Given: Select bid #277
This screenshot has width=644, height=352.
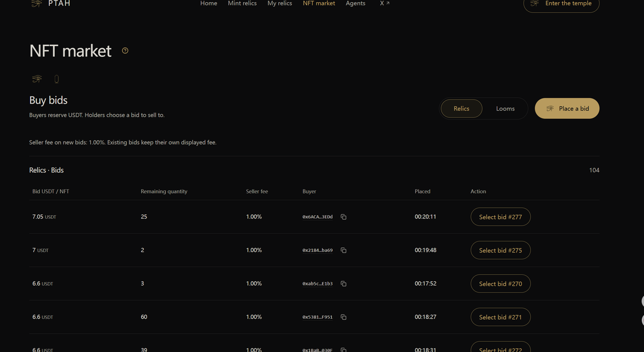Looking at the screenshot, I should coord(500,217).
